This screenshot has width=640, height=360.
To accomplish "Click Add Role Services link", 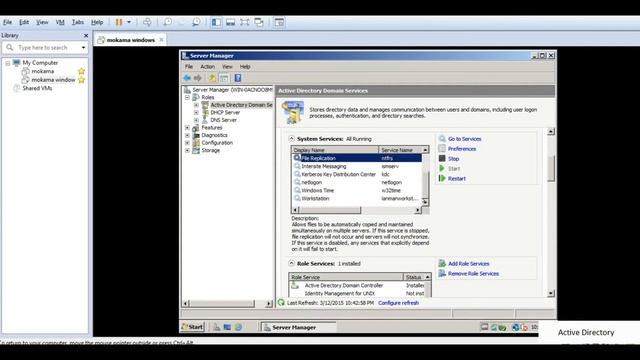I will pos(469,264).
